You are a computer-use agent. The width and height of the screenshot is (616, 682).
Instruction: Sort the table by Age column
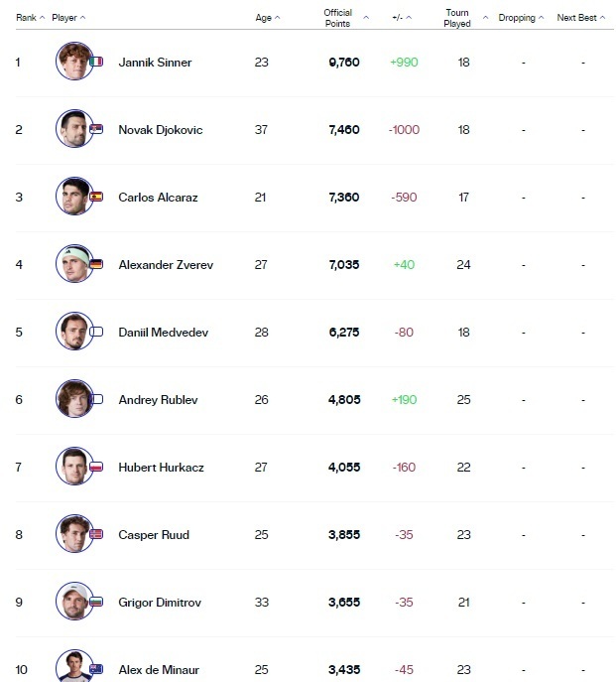coord(267,18)
